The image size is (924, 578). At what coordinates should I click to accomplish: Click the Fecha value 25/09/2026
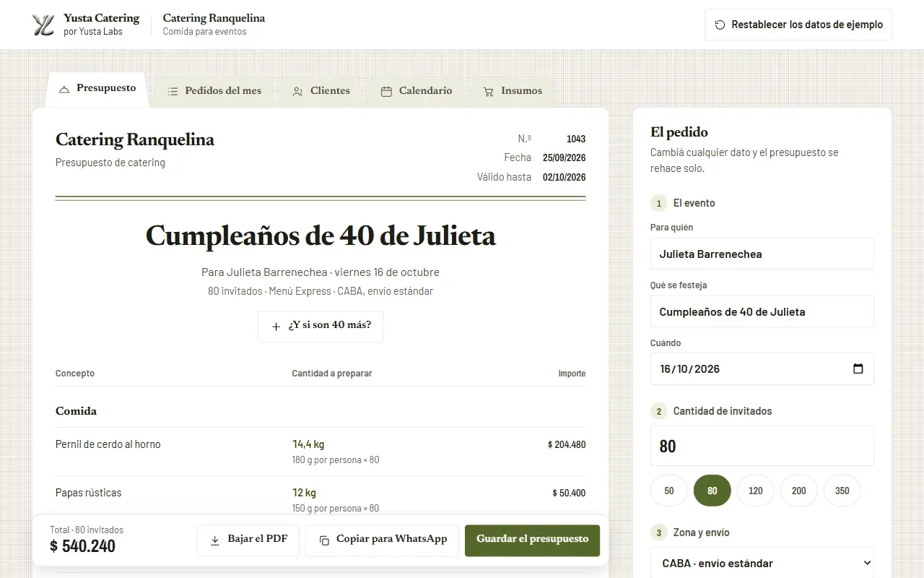(x=565, y=158)
